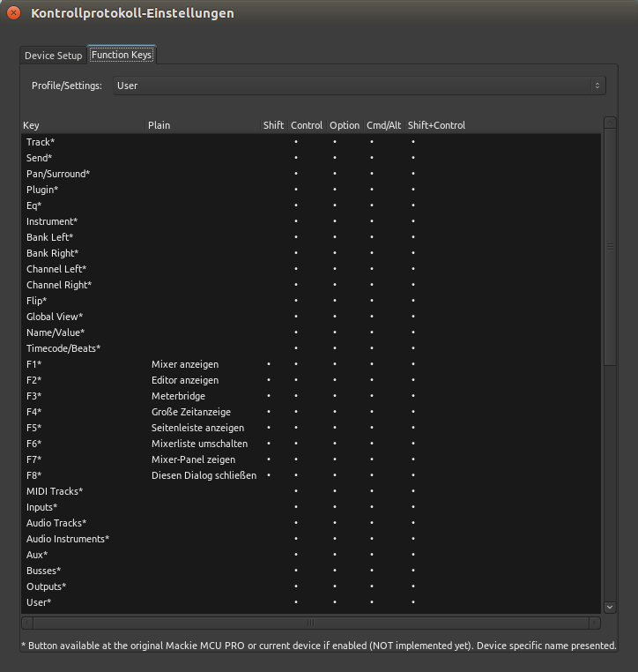
Task: Select the Channel Right* row
Action: click(311, 285)
